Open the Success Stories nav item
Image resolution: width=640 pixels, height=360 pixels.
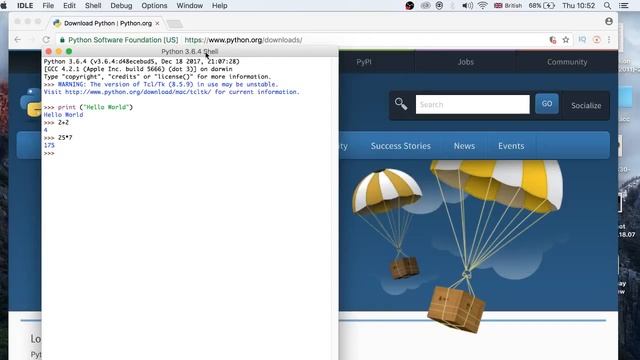400,146
